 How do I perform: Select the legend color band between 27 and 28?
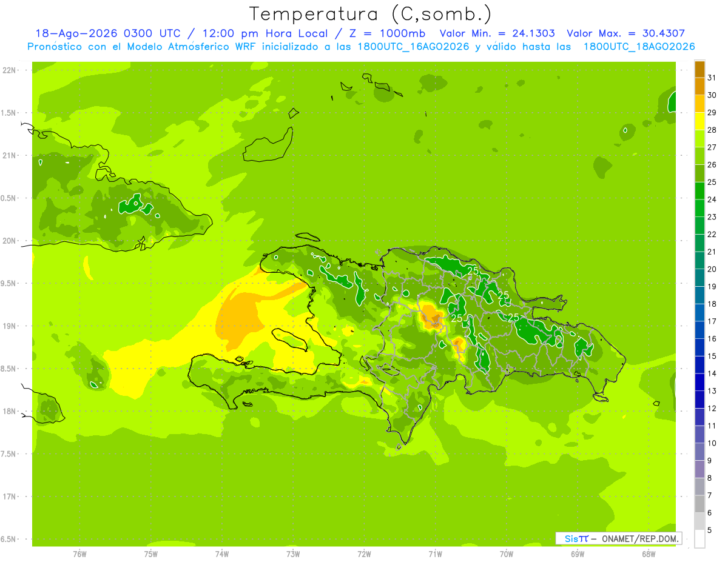pyautogui.click(x=699, y=139)
